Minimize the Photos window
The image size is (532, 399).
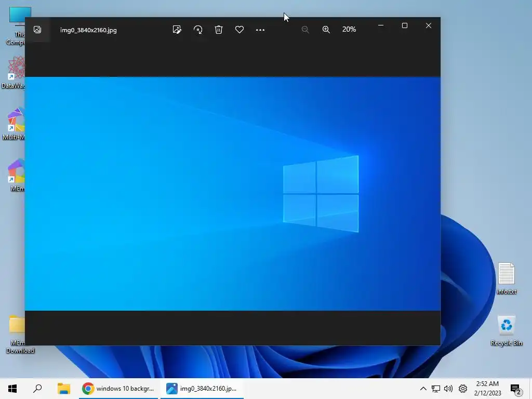[381, 25]
